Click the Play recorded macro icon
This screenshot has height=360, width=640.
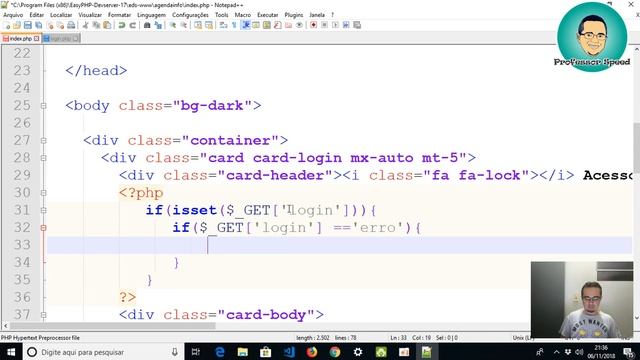335,25
